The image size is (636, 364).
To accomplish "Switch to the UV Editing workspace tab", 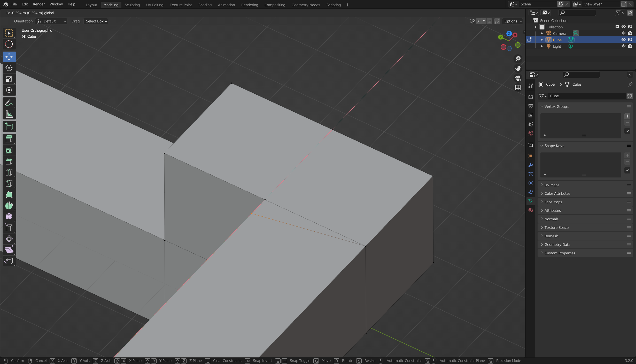I will (154, 5).
